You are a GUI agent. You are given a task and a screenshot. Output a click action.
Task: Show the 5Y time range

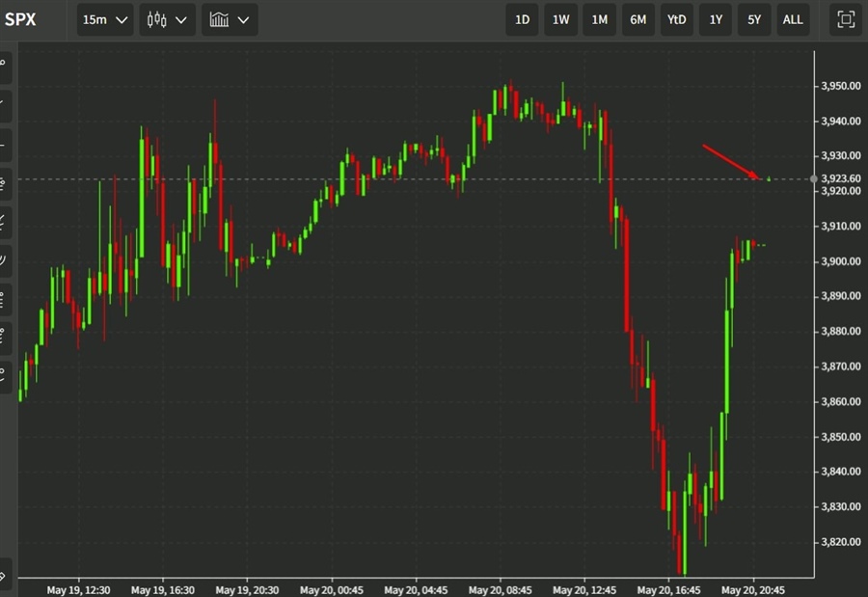754,20
